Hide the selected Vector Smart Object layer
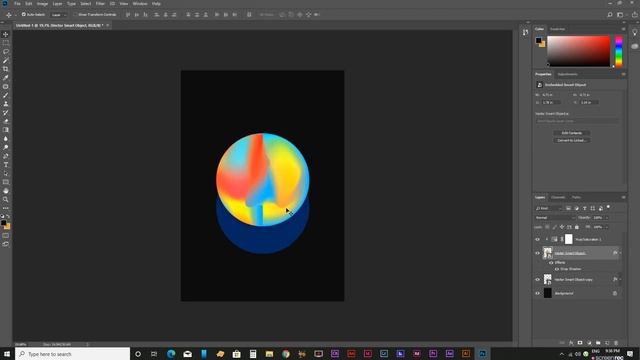640x360 pixels. (537, 253)
